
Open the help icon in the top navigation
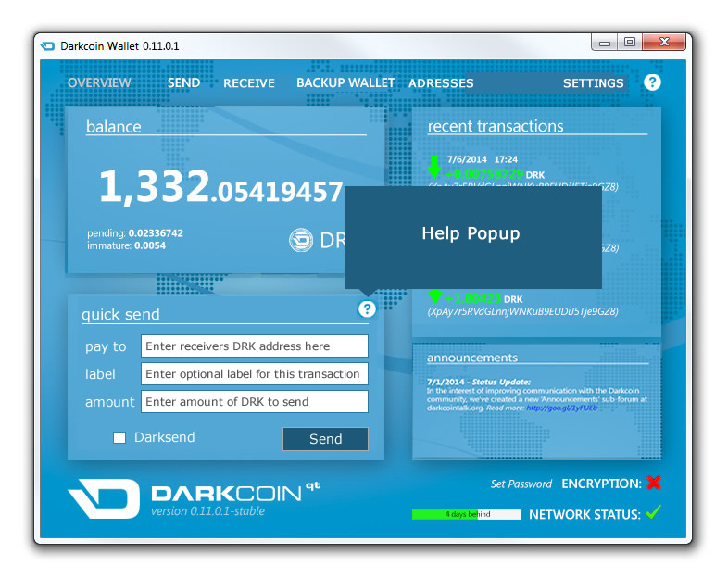(652, 82)
